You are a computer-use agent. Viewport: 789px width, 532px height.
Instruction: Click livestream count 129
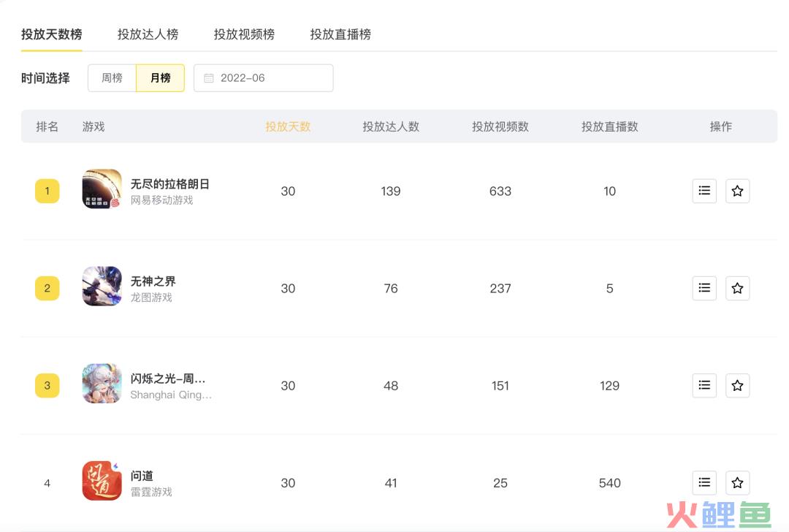609,386
